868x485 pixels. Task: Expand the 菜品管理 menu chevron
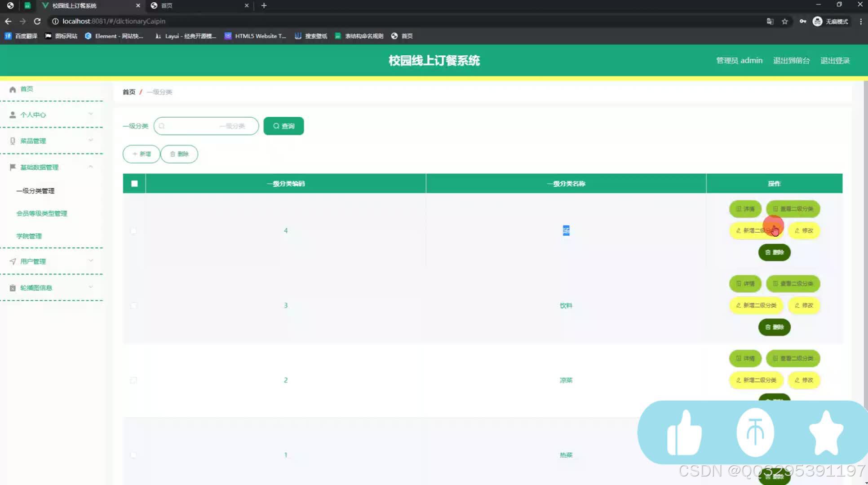(91, 140)
